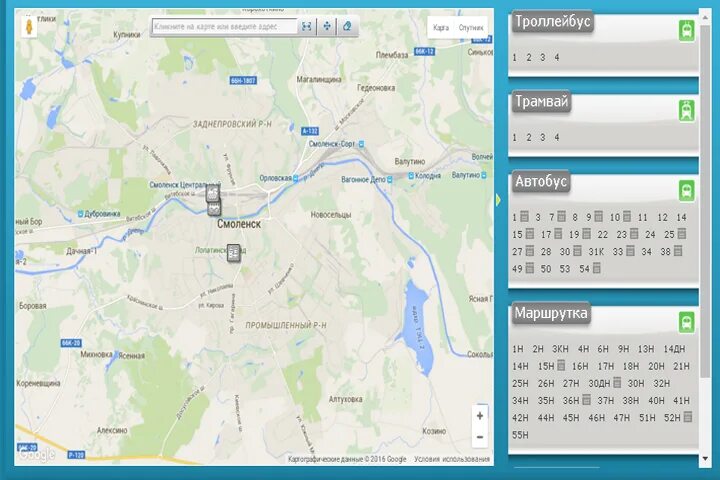Click the Автобус panel header

(x=541, y=181)
